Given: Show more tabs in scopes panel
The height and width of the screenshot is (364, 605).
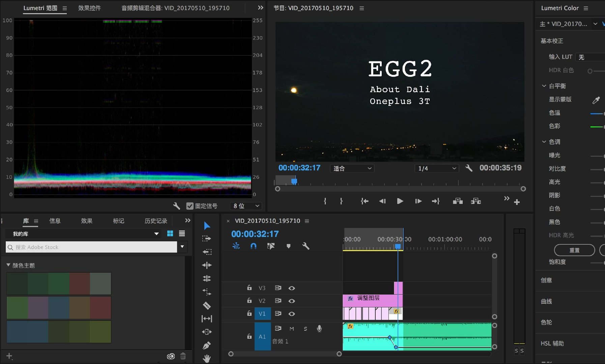Looking at the screenshot, I should (260, 7).
